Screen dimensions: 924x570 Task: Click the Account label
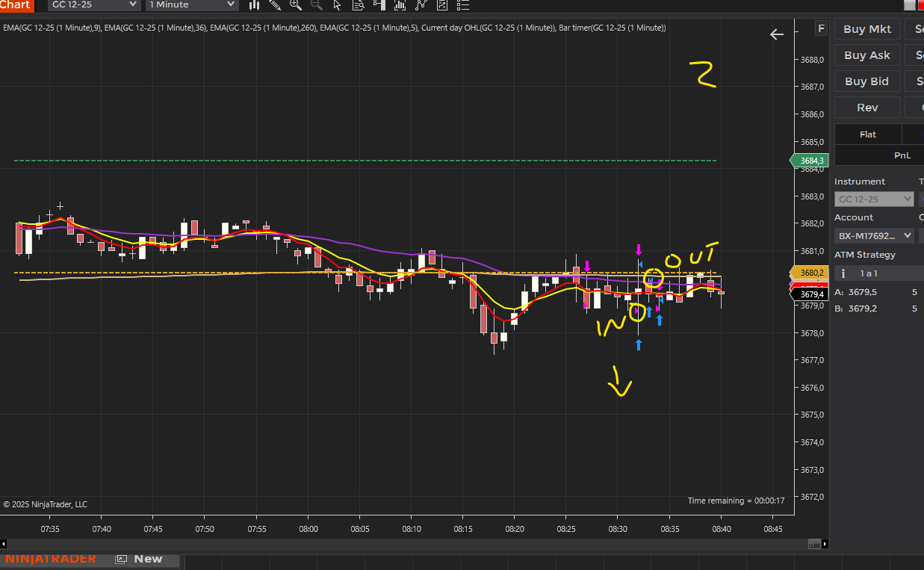853,217
